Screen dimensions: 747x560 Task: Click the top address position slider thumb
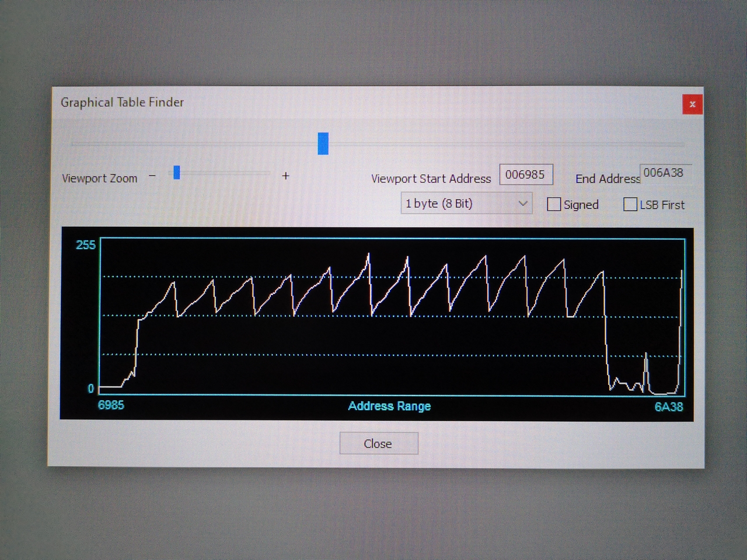click(x=323, y=143)
